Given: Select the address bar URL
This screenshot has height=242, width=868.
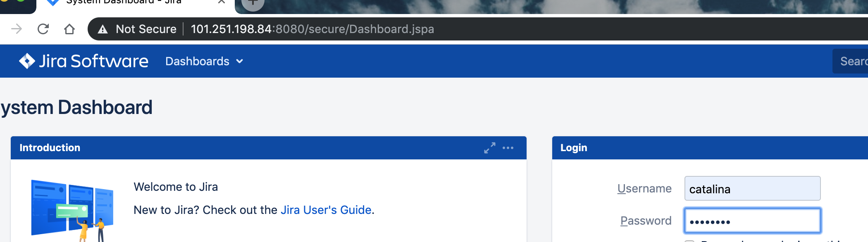Looking at the screenshot, I should point(312,29).
